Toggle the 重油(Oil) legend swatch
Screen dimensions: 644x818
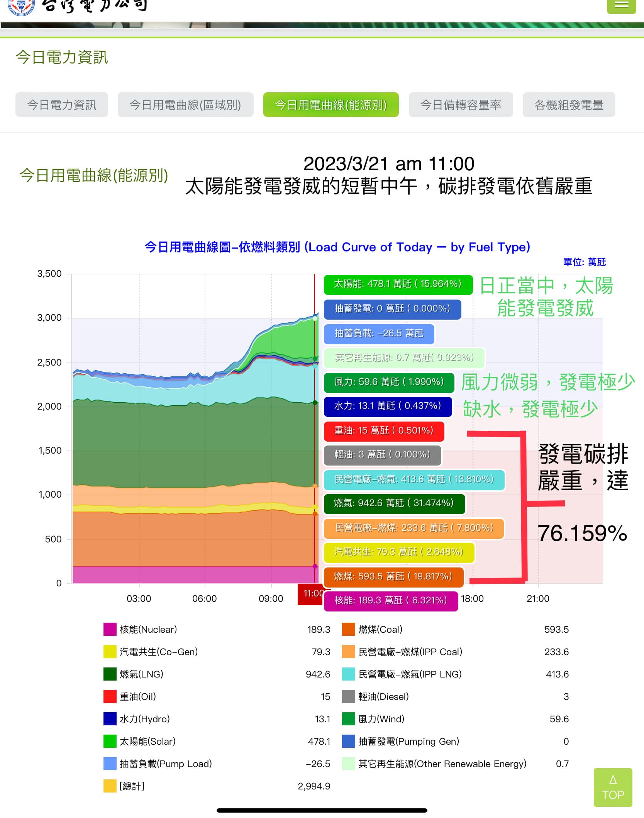point(110,696)
